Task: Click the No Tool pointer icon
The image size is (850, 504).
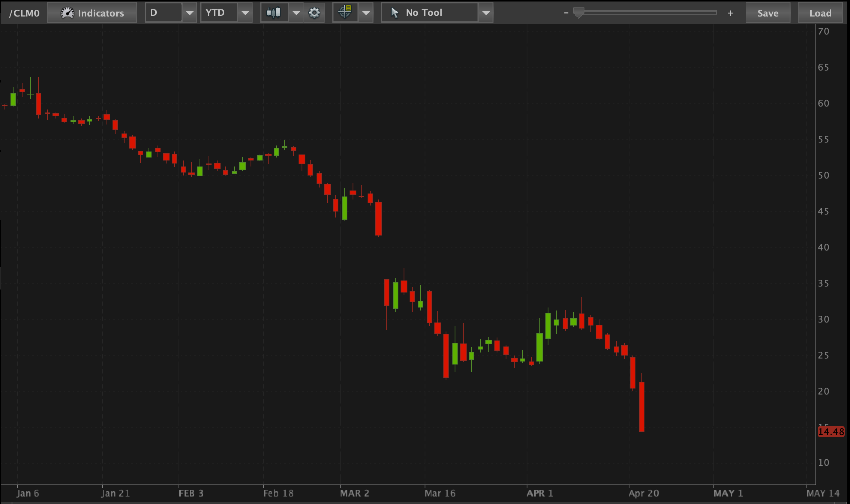Action: (394, 13)
